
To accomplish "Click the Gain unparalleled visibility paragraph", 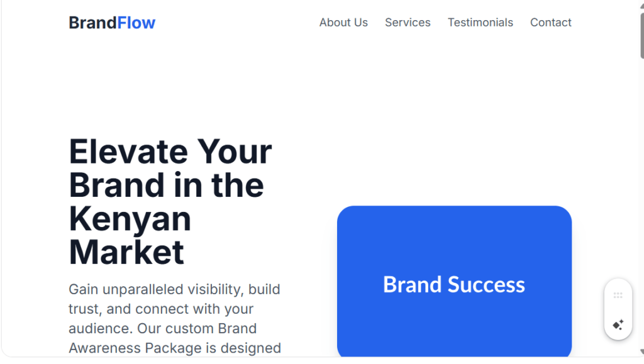I will click(175, 319).
